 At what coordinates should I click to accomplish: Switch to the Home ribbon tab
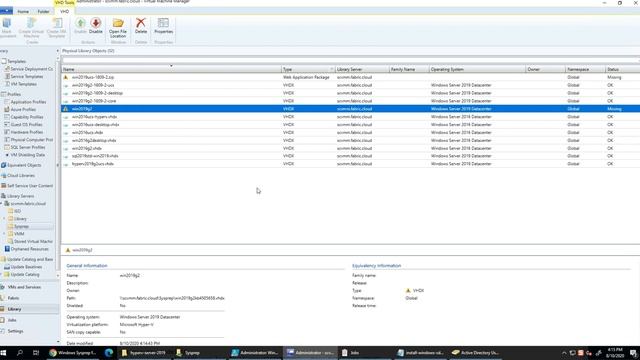[x=23, y=11]
